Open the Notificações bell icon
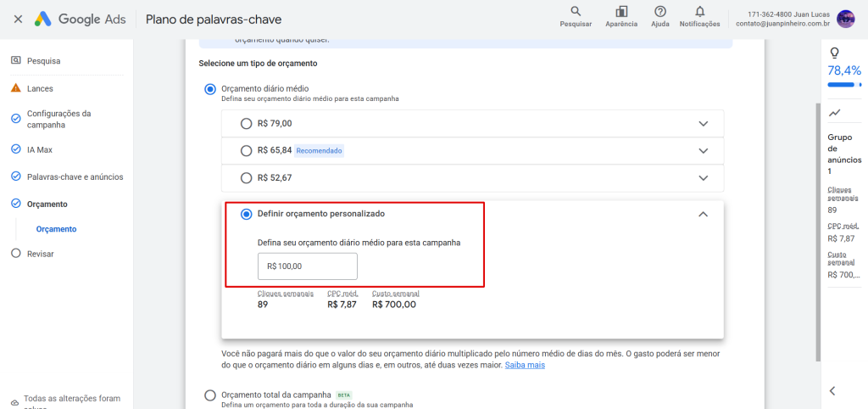Image resolution: width=868 pixels, height=409 pixels. pos(699,12)
